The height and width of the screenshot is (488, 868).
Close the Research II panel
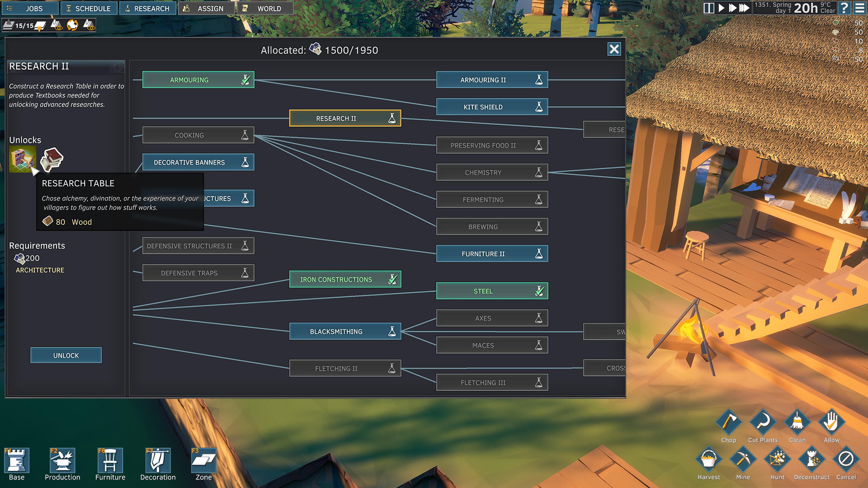(613, 49)
